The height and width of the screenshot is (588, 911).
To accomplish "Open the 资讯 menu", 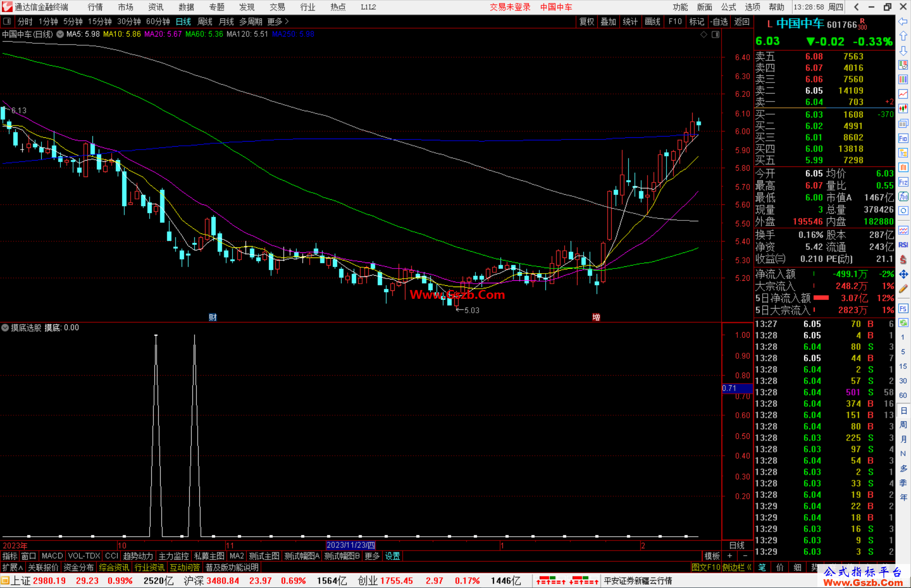I will point(156,7).
